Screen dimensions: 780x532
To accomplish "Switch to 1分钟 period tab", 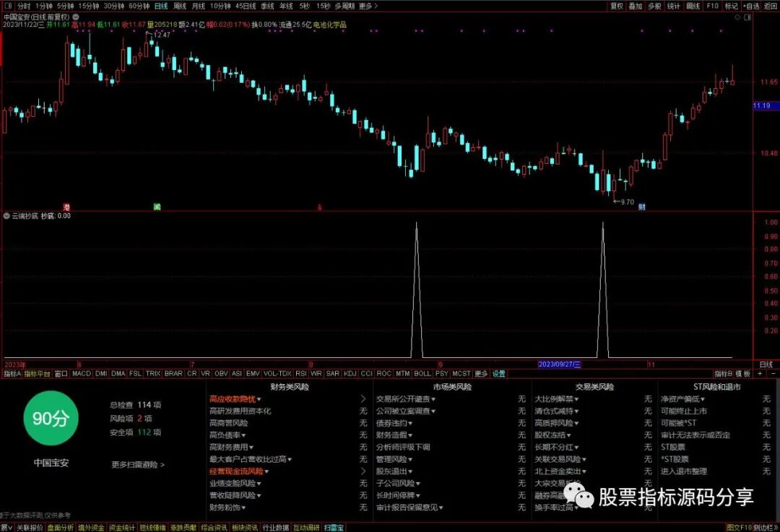I will click(x=44, y=6).
